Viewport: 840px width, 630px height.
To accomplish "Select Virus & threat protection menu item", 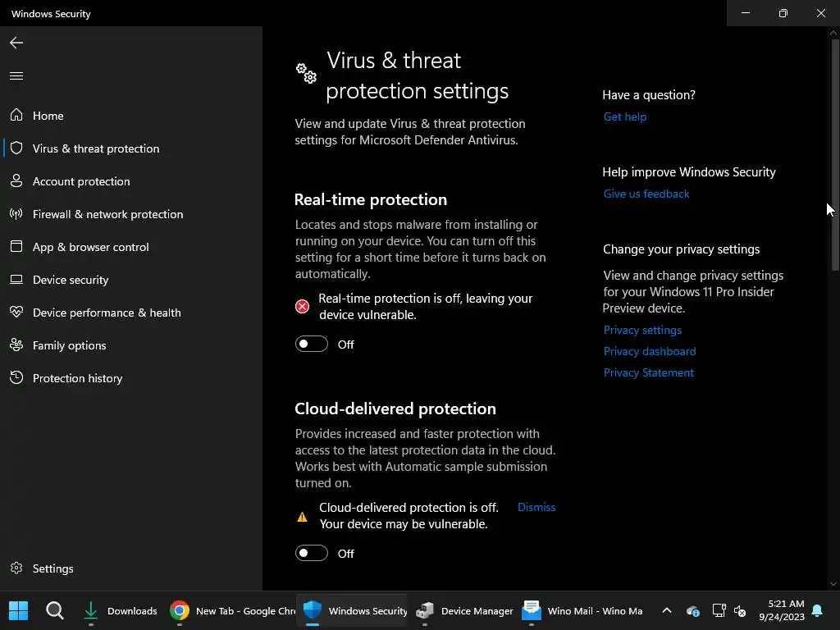I will point(96,148).
